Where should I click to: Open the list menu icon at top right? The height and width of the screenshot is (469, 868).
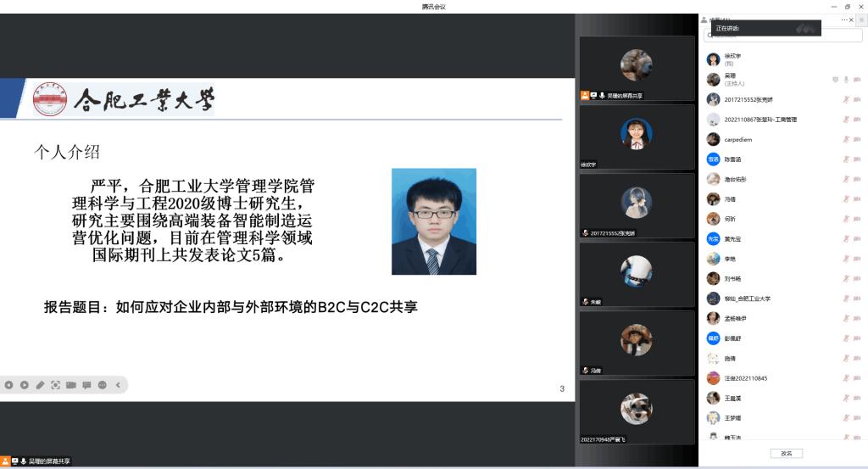[x=861, y=19]
